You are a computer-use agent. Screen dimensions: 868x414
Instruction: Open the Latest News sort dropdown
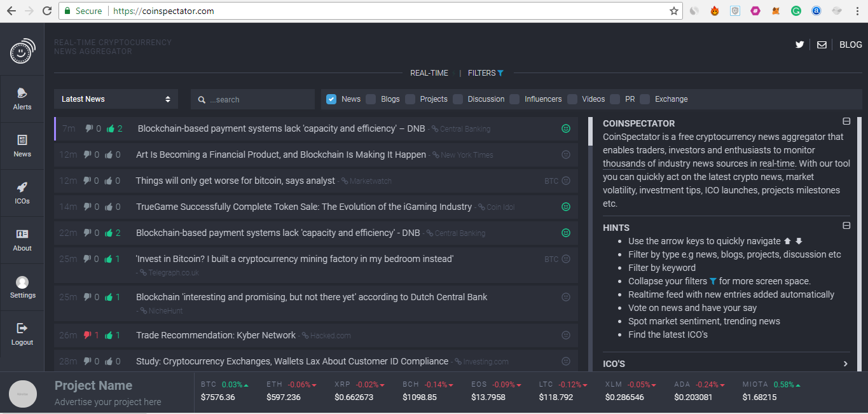[116, 99]
